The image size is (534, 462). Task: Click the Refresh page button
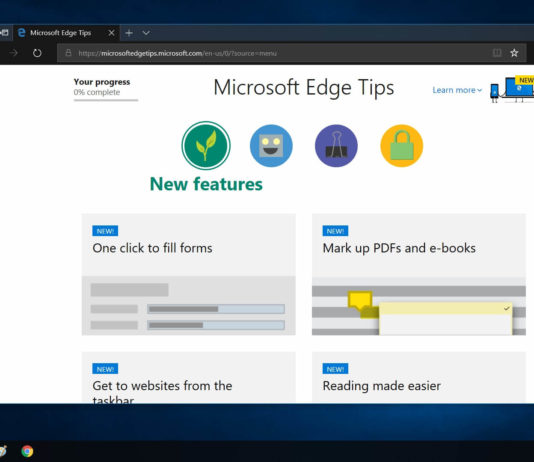tap(37, 53)
